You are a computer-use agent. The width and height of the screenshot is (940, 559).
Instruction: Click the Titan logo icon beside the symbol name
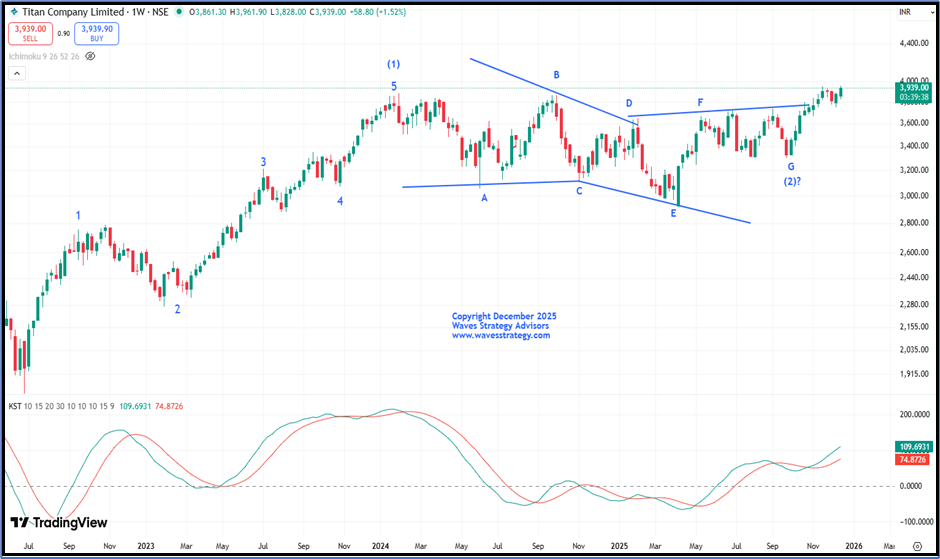click(x=14, y=12)
